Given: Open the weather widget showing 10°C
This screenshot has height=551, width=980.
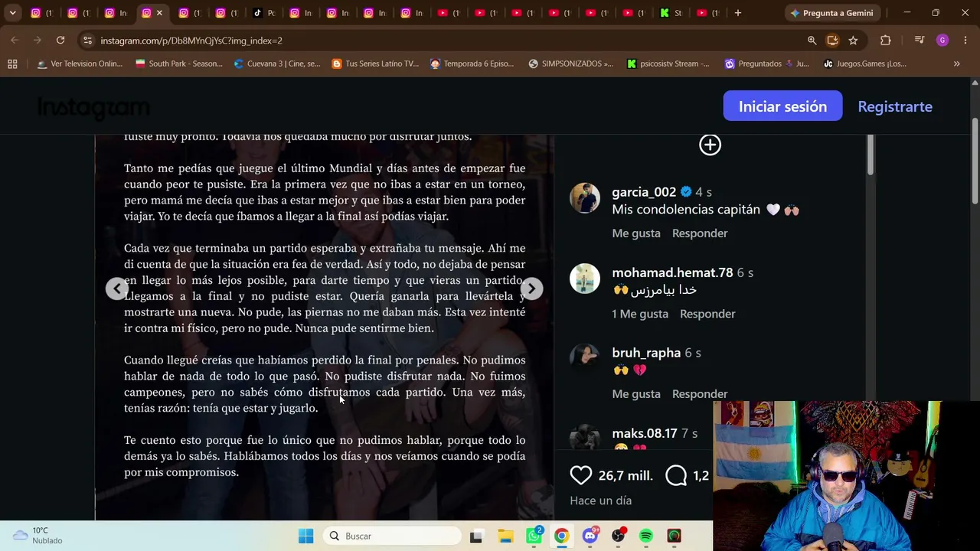Looking at the screenshot, I should coord(37,535).
